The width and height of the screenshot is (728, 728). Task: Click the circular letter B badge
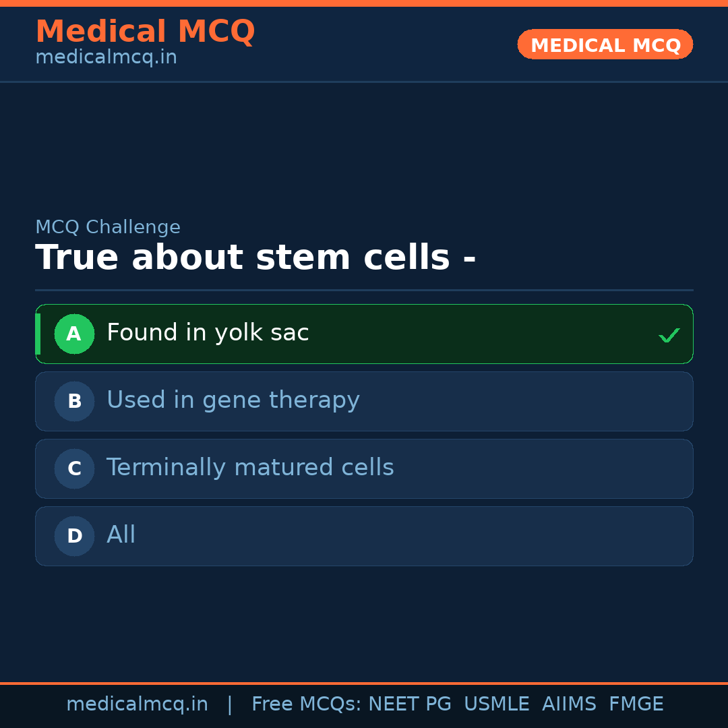pos(74,401)
